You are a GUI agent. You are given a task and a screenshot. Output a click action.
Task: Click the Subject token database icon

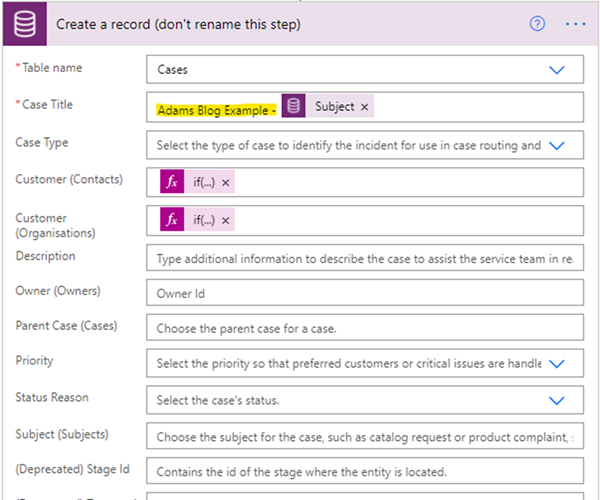tap(294, 107)
